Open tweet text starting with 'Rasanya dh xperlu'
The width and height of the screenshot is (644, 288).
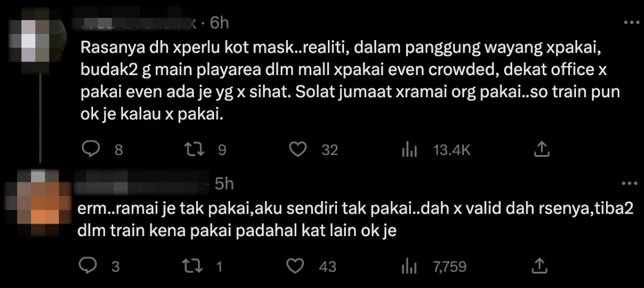350,82
